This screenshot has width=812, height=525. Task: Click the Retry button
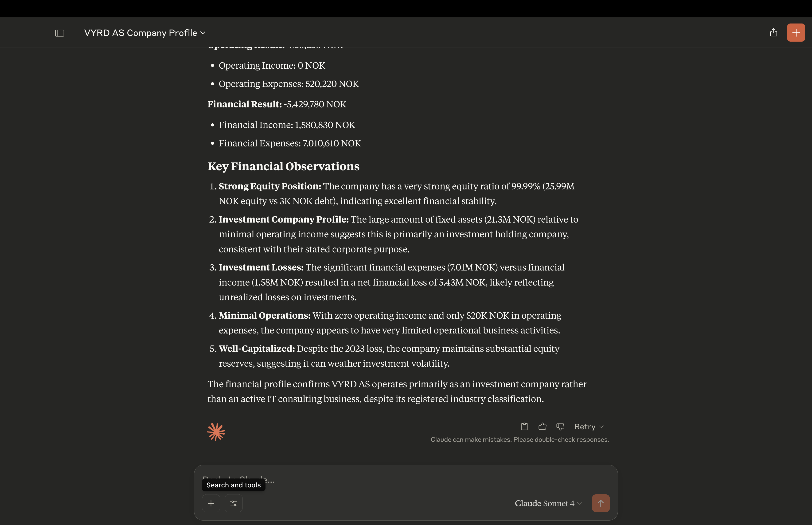[x=584, y=427]
